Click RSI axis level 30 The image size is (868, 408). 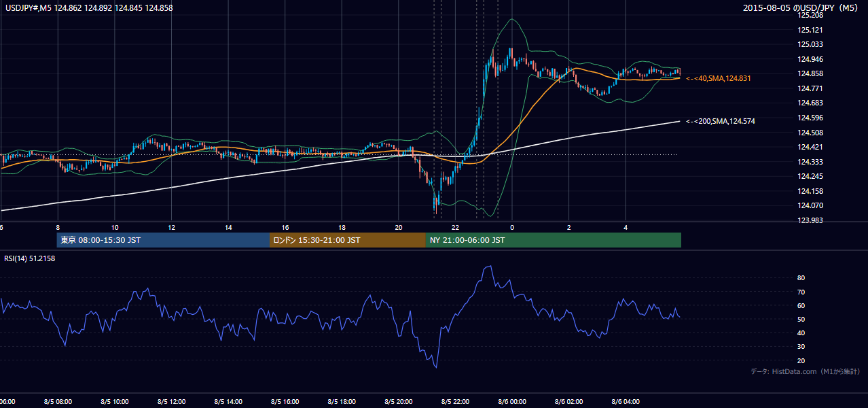[x=801, y=347]
